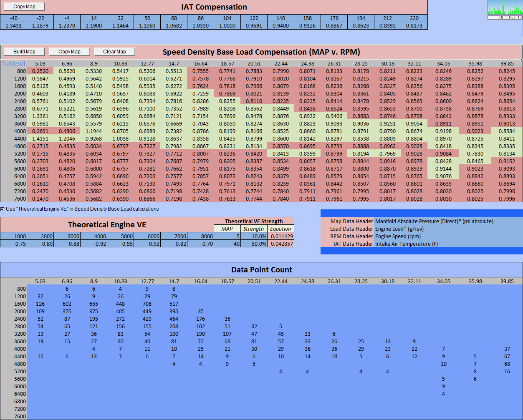Select the 655 data point count cell
This screenshot has width=523, height=420.
(x=93, y=304)
